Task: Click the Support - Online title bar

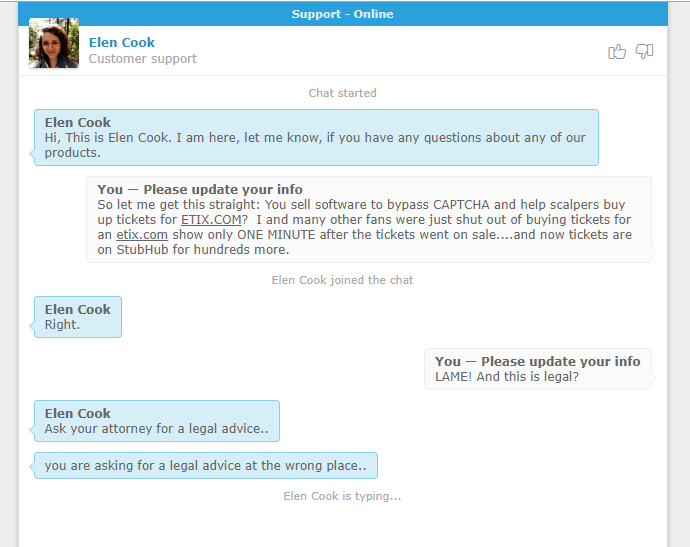Action: [342, 14]
